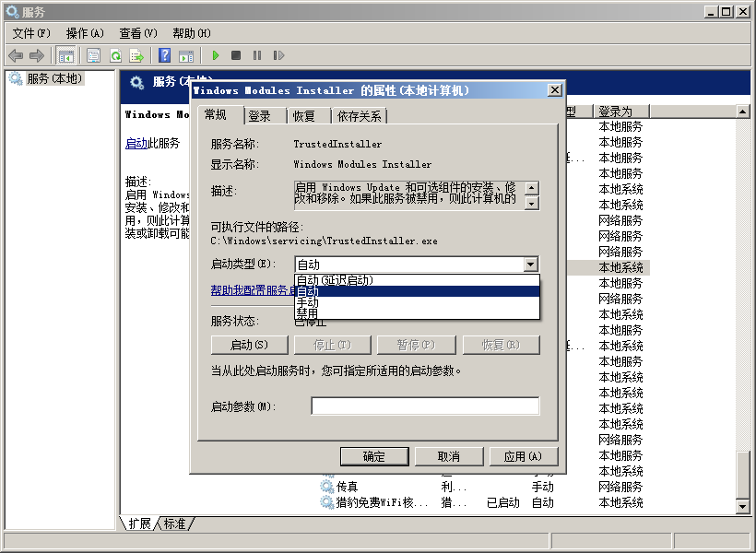Click the Pause Service toolbar icon
This screenshot has width=756, height=553.
pos(257,55)
